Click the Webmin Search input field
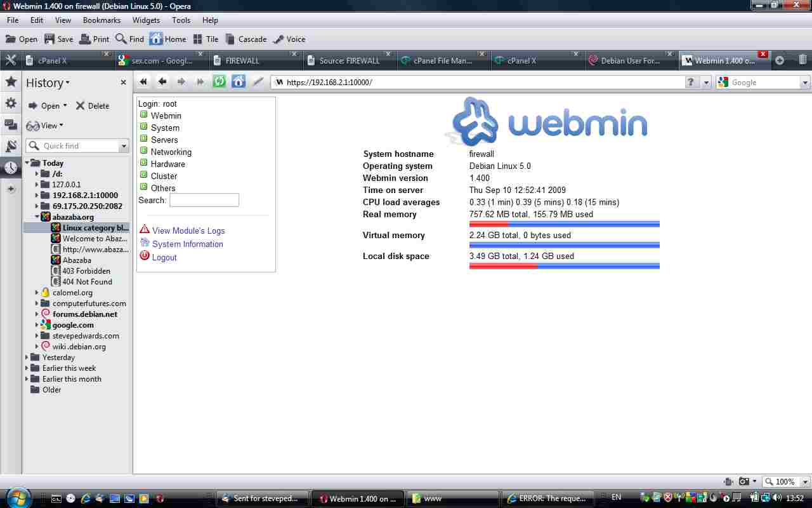Image resolution: width=812 pixels, height=508 pixels. tap(204, 200)
